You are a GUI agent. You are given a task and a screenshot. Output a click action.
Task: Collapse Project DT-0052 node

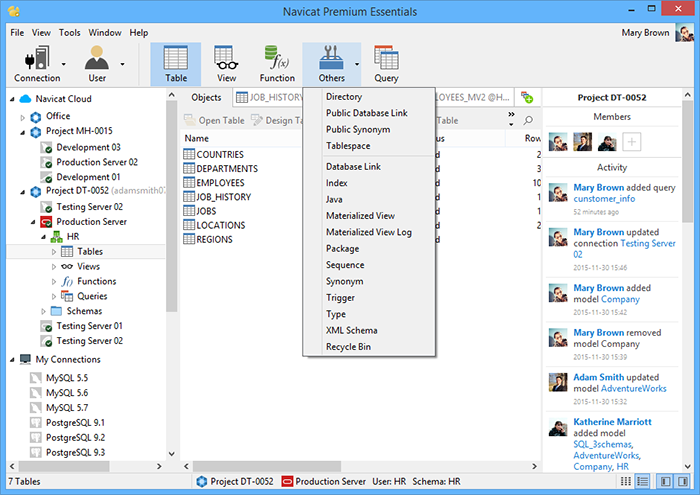22,192
